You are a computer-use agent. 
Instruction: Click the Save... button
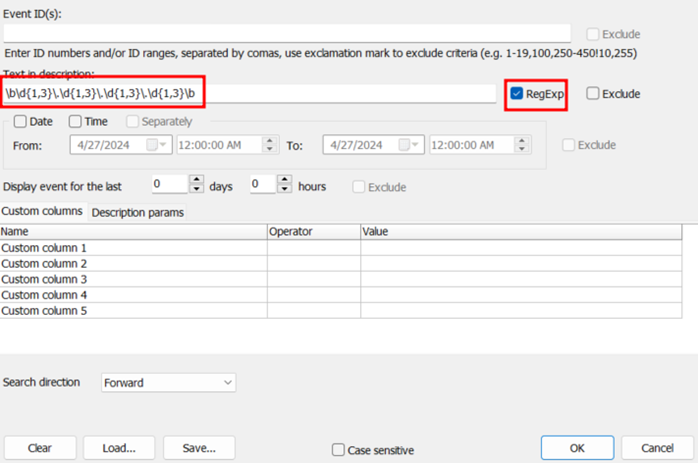pyautogui.click(x=199, y=448)
